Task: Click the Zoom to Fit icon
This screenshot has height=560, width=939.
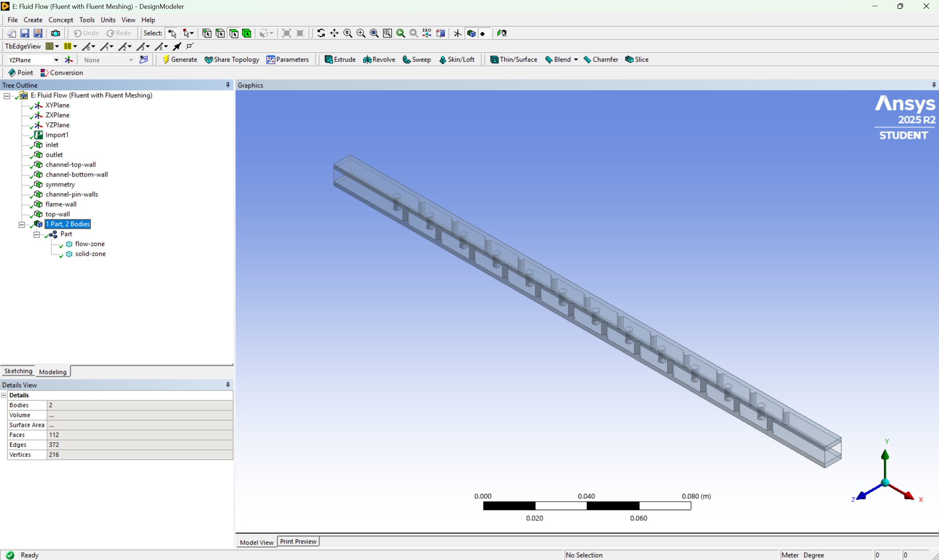Action: [374, 33]
